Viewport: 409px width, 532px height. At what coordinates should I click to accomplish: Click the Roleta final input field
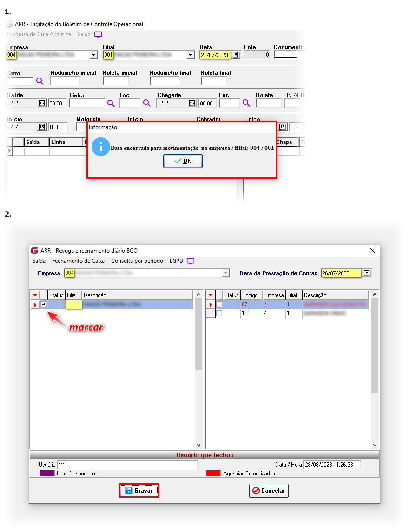click(x=214, y=81)
